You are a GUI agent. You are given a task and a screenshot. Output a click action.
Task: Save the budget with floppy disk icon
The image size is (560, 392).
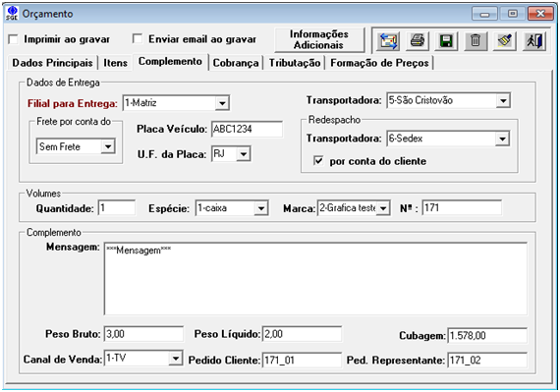pos(446,40)
